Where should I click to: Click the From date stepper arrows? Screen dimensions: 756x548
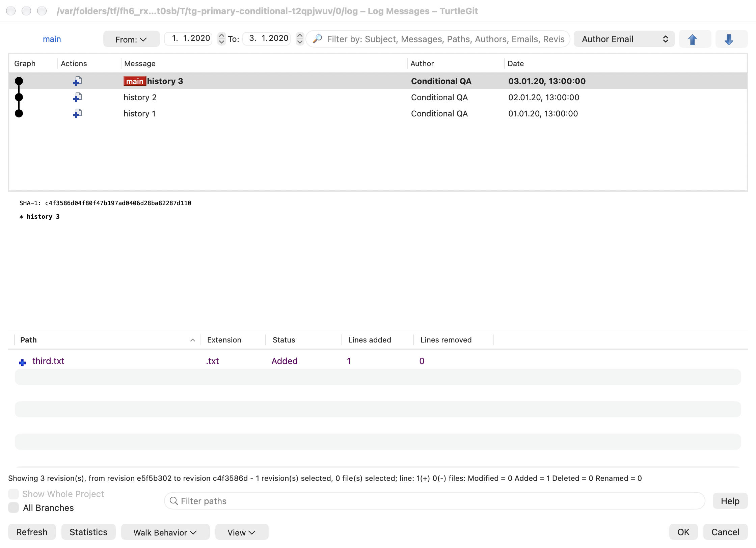pos(221,38)
